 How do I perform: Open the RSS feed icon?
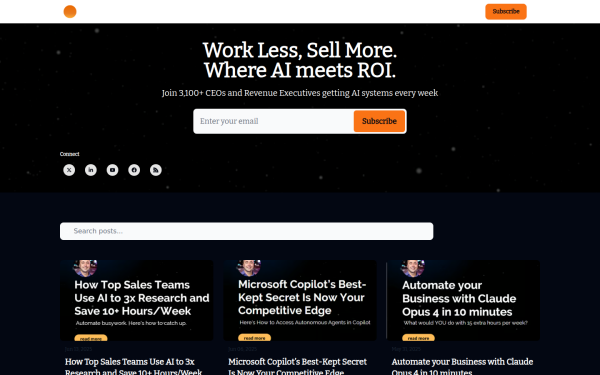tap(156, 170)
